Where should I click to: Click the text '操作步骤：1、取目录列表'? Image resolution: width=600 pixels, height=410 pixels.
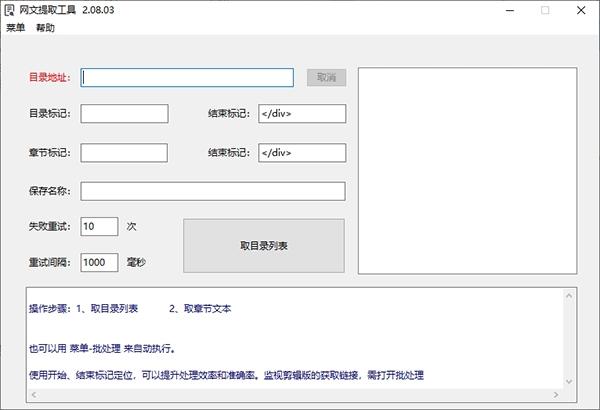pos(83,309)
